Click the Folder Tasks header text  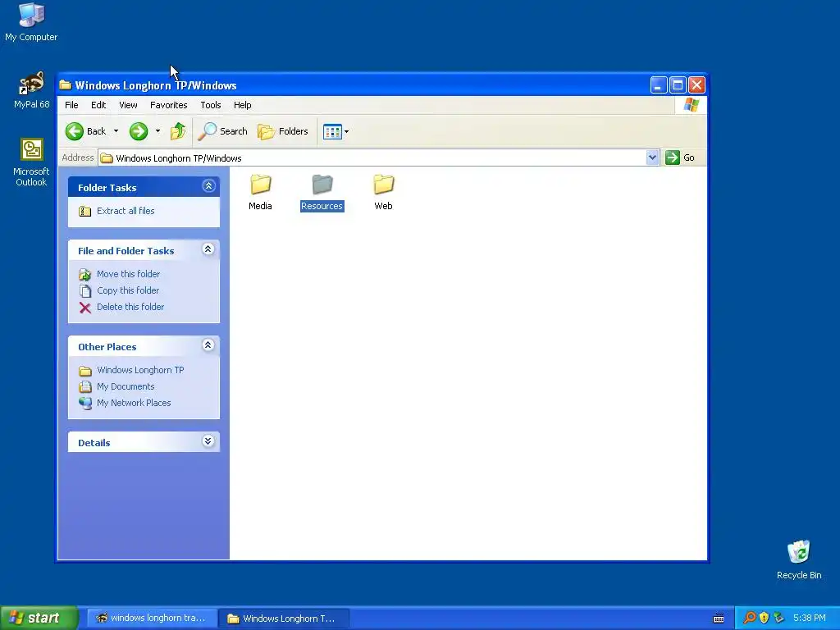(107, 188)
